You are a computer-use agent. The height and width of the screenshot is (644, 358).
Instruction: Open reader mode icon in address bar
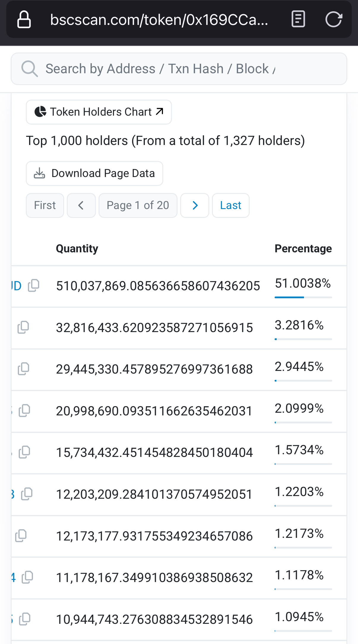tap(298, 20)
